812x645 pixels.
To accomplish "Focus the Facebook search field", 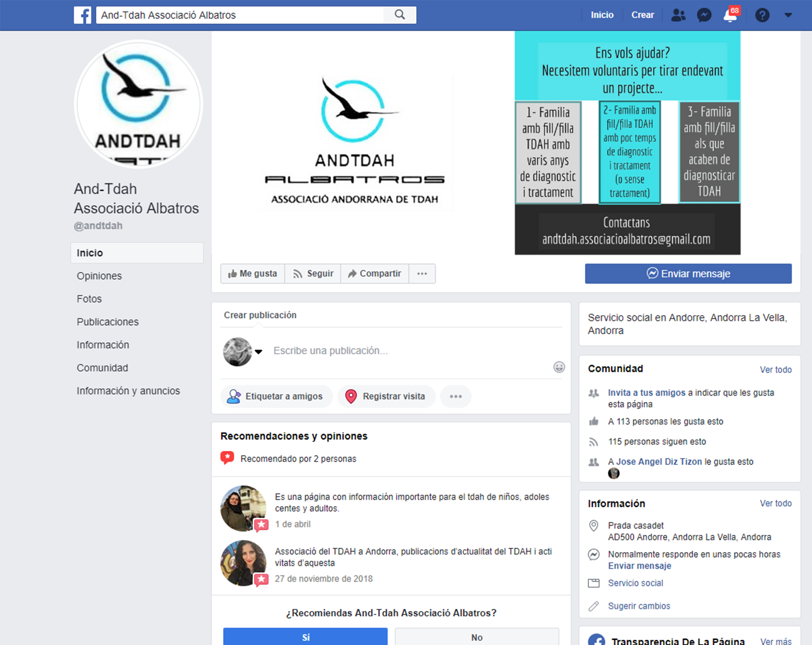I will click(240, 15).
